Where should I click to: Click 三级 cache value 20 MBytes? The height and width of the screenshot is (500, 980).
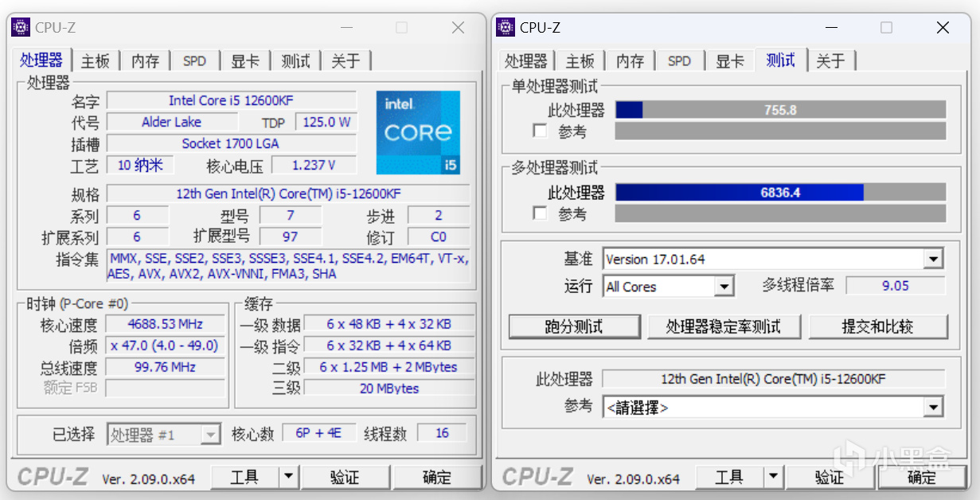click(388, 388)
